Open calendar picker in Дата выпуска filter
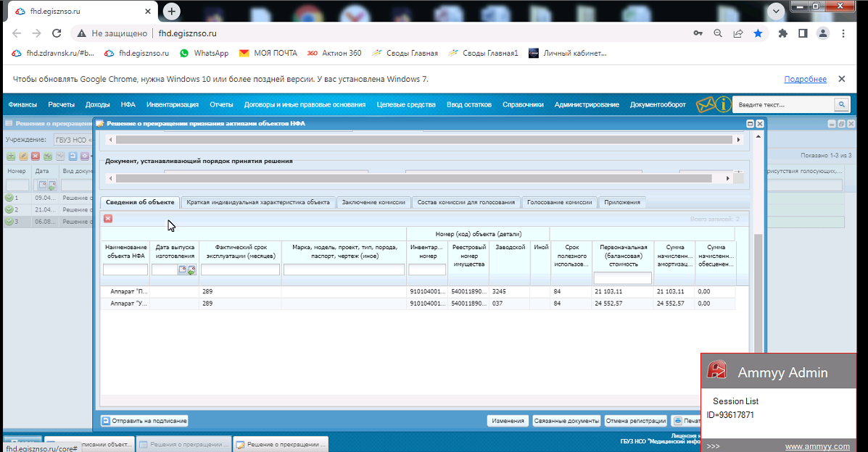868x452 pixels. coord(182,269)
